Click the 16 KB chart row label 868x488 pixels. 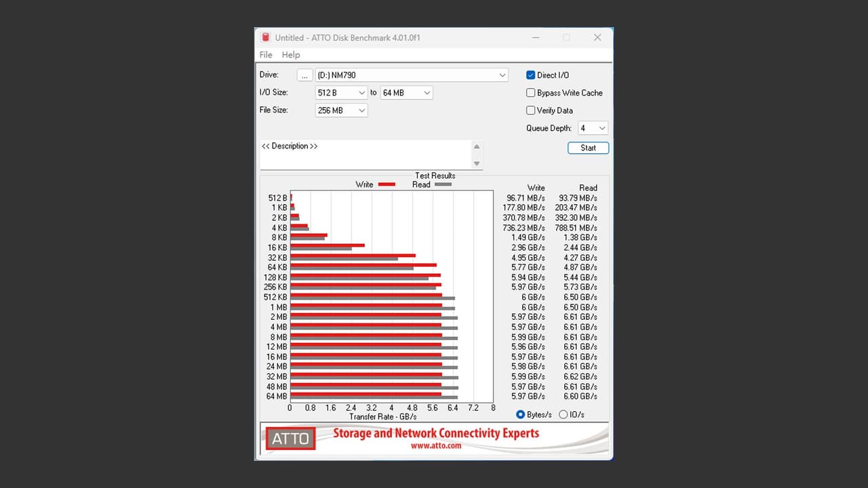tap(277, 248)
